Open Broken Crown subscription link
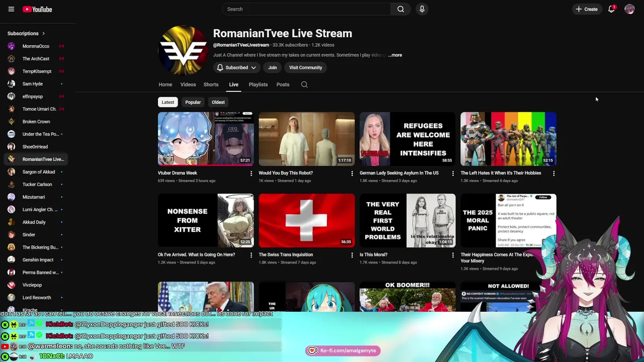 coord(36,122)
